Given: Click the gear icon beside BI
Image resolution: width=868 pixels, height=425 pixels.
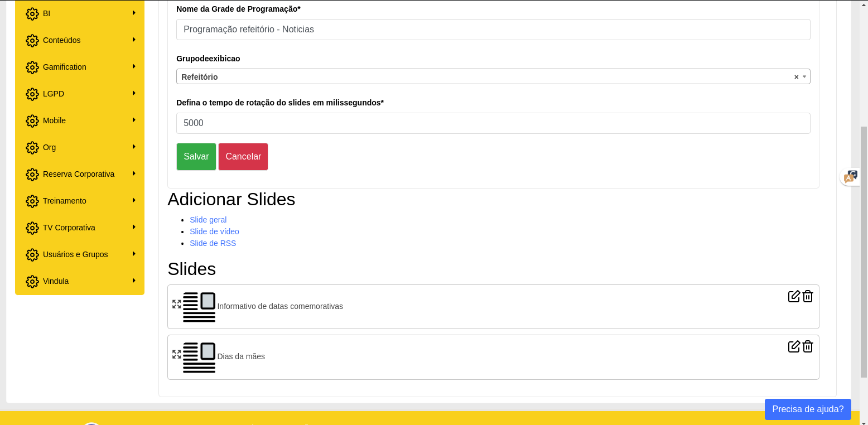Looking at the screenshot, I should [x=32, y=13].
